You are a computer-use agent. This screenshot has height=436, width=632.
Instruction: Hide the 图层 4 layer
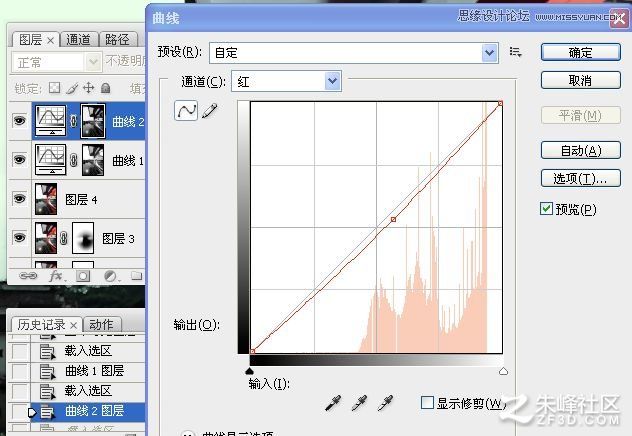point(19,199)
